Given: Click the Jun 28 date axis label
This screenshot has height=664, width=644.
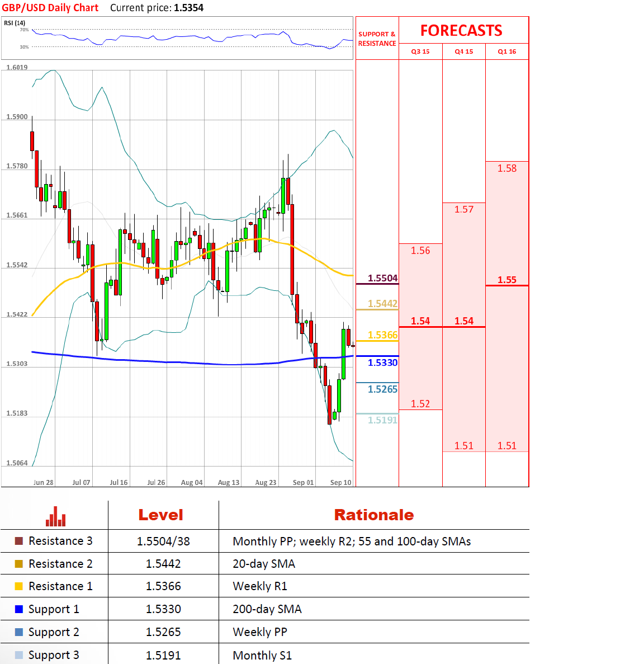Looking at the screenshot, I should point(44,482).
